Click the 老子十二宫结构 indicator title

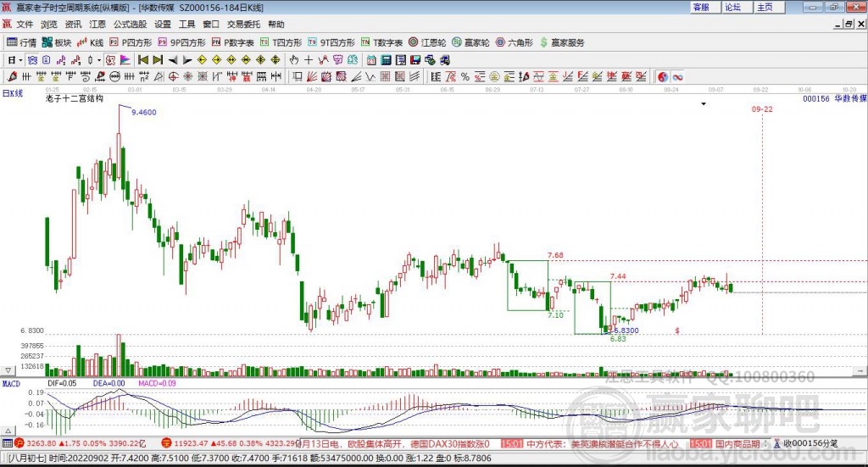coord(75,98)
